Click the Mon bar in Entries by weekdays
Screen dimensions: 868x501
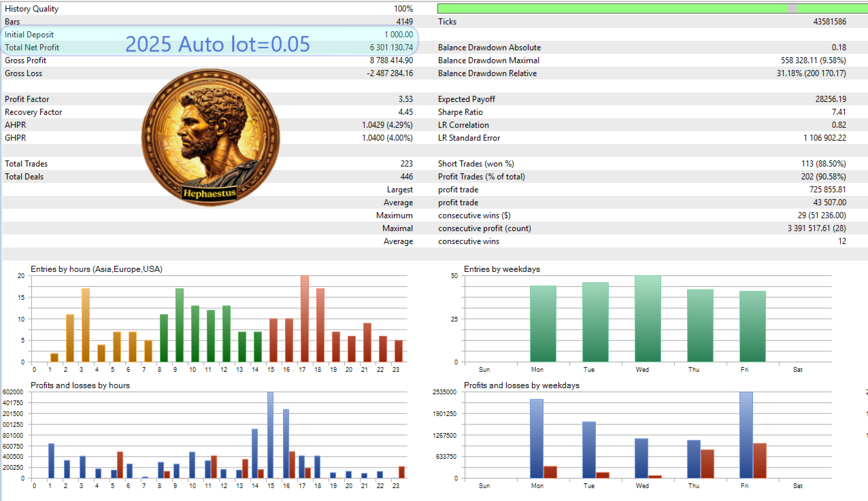coord(543,324)
